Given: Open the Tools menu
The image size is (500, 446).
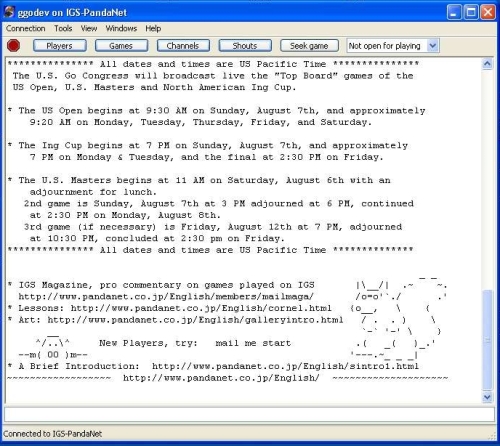Looking at the screenshot, I should (63, 28).
